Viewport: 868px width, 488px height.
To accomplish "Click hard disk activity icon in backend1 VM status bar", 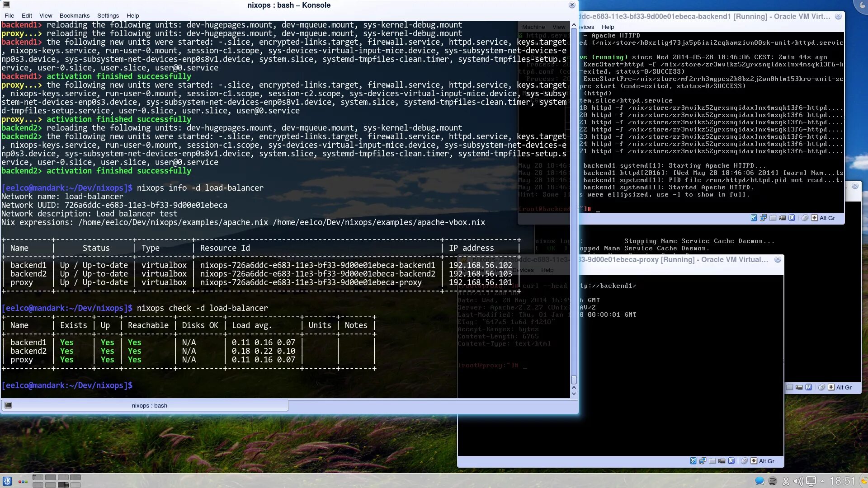I will click(x=754, y=218).
